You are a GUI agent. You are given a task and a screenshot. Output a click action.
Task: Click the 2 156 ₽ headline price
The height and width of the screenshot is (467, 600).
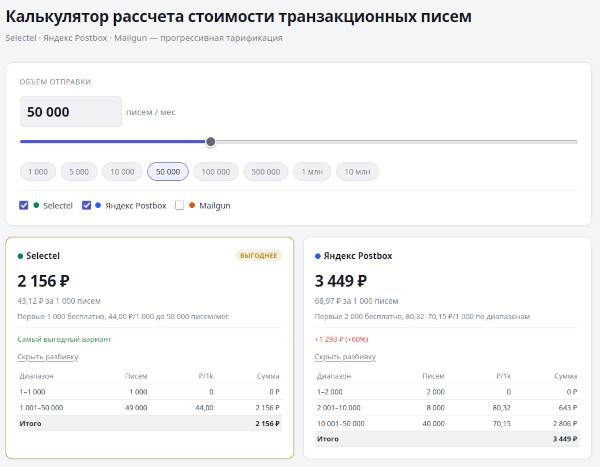pos(43,281)
